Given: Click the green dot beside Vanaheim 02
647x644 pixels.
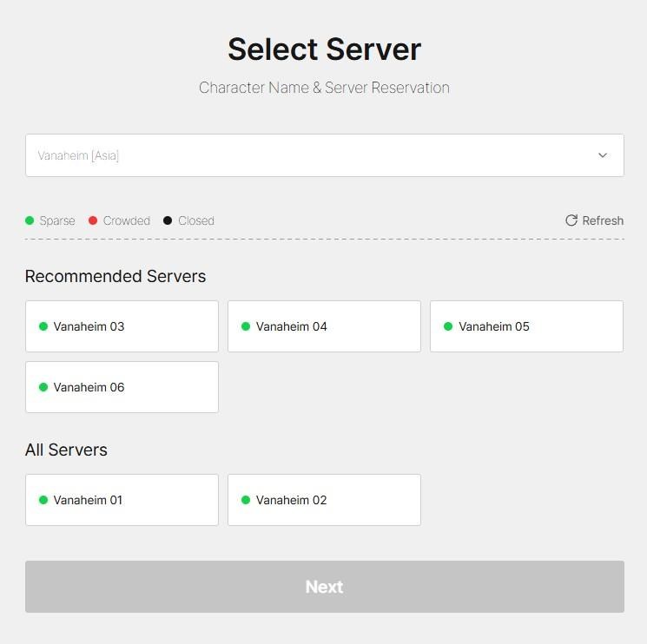Looking at the screenshot, I should click(x=246, y=500).
